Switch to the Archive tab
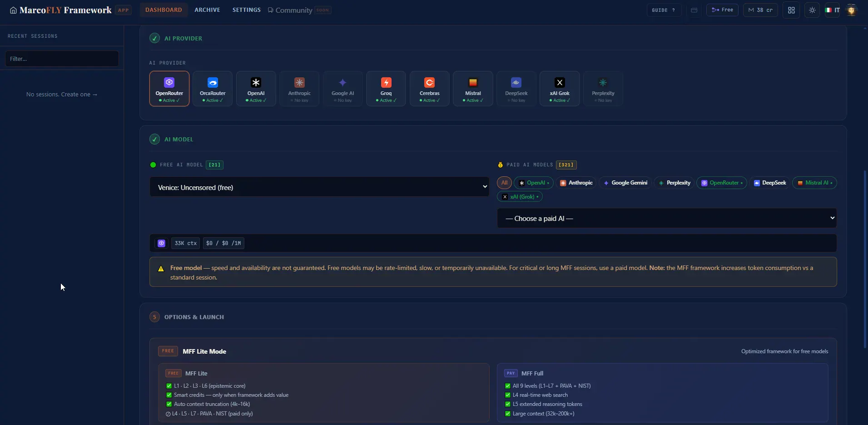 pyautogui.click(x=207, y=10)
